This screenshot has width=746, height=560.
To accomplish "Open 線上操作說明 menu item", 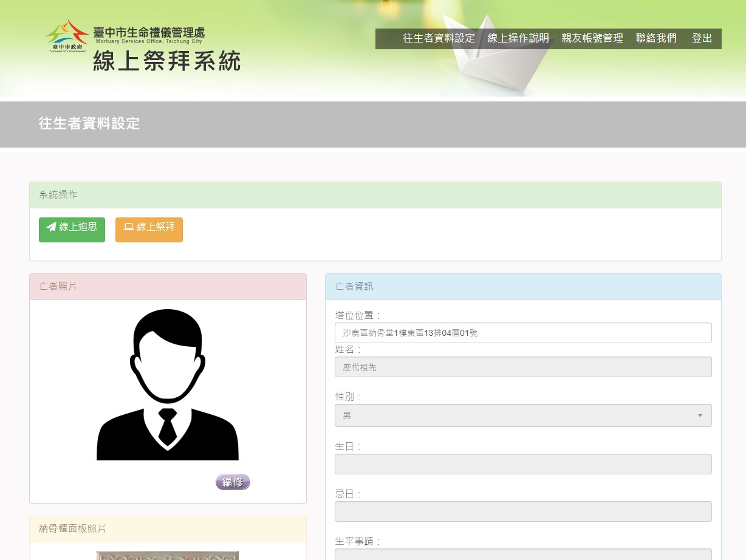I will pos(518,38).
